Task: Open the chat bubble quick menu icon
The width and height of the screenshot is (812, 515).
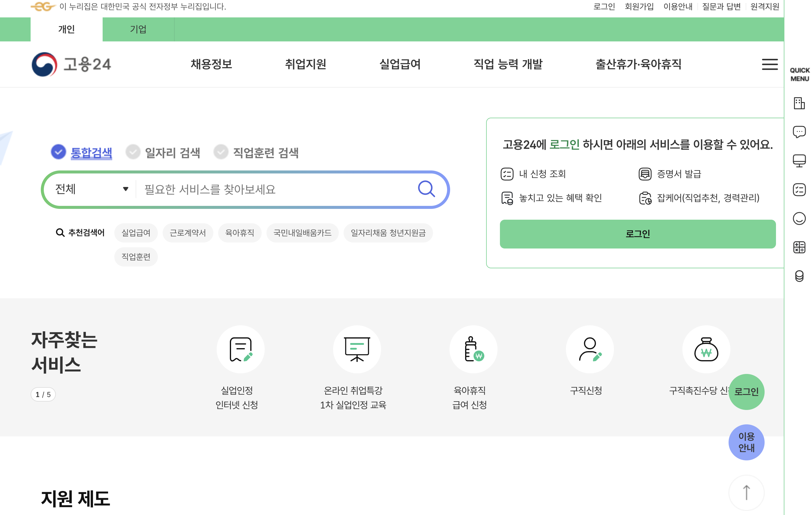Action: [799, 132]
